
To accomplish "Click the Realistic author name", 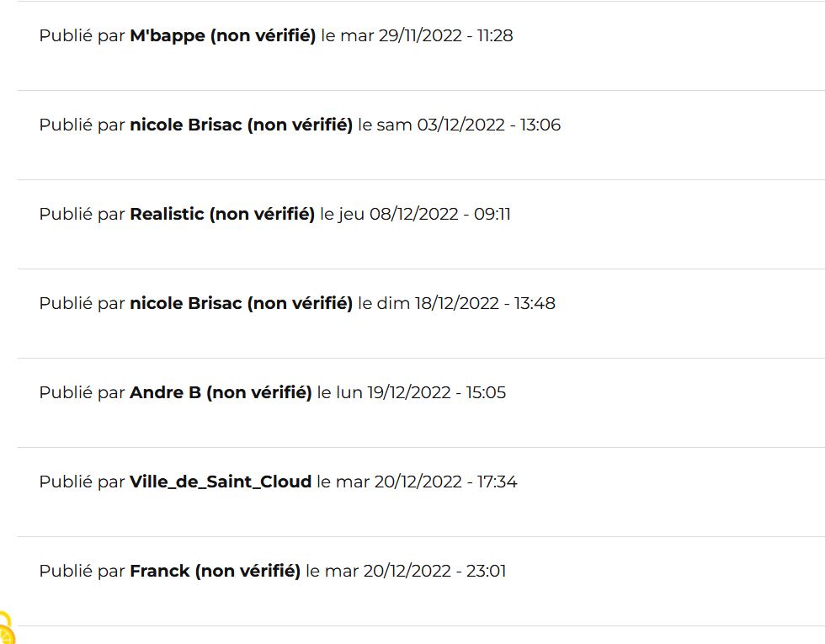I will pyautogui.click(x=167, y=214).
